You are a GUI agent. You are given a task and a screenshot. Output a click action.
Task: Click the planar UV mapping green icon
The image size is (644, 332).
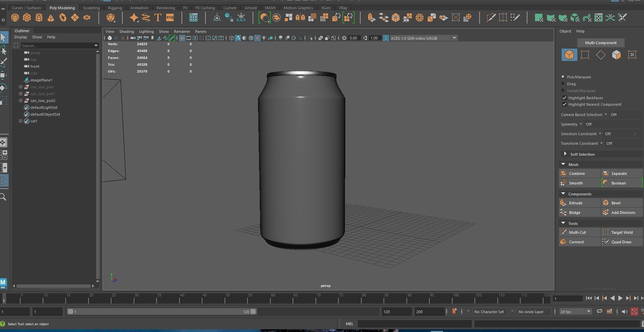click(539, 17)
